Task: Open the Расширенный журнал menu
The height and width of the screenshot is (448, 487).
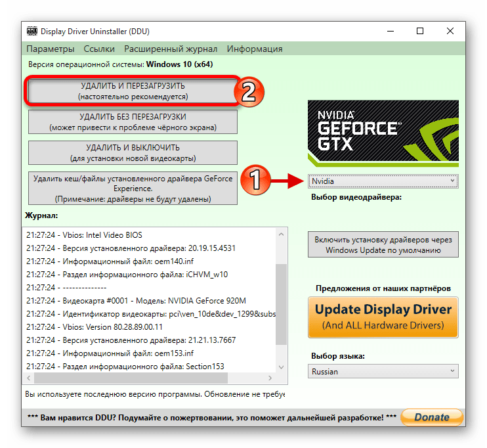Action: point(171,49)
